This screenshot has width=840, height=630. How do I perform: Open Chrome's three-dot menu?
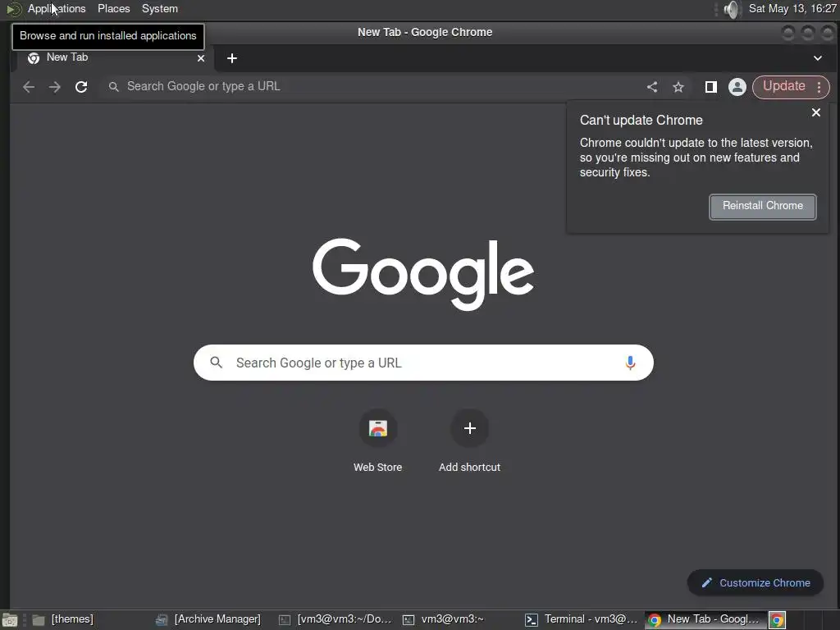[x=819, y=87]
